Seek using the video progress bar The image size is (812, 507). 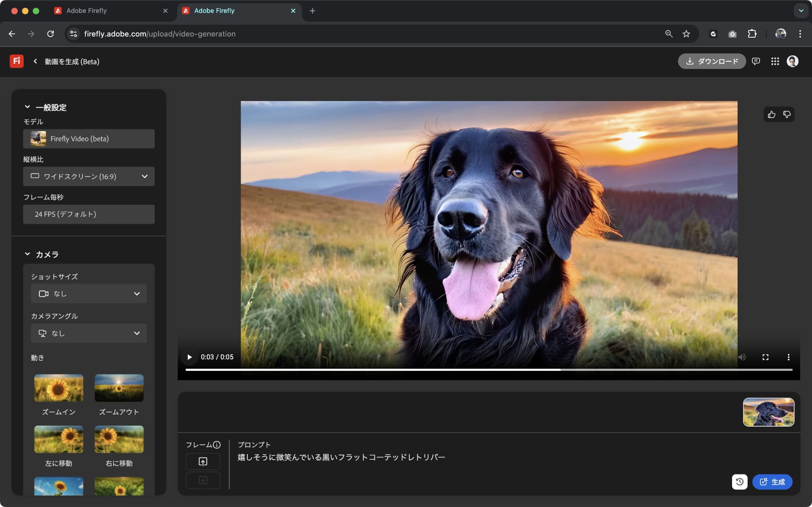486,369
